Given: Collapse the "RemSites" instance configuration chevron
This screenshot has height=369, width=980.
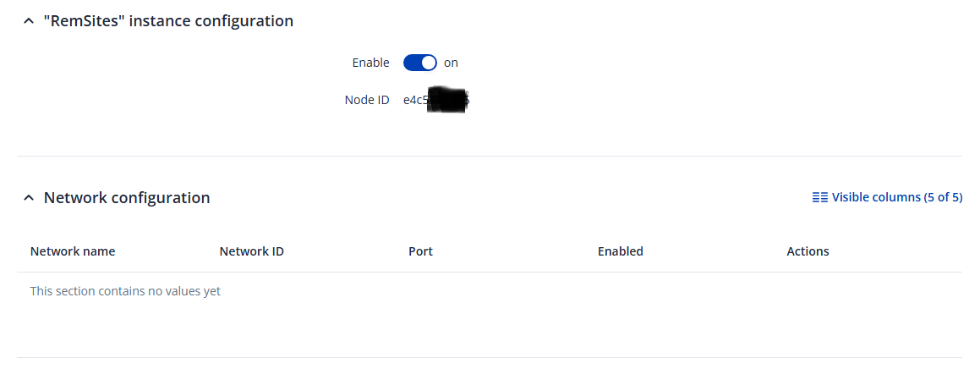Looking at the screenshot, I should pos(29,21).
